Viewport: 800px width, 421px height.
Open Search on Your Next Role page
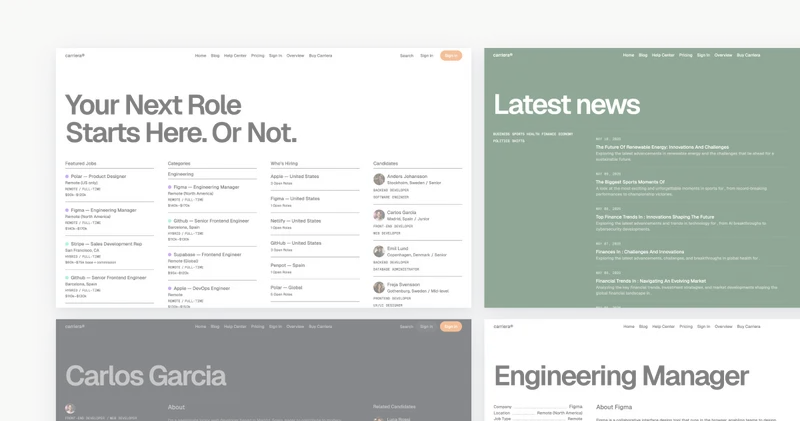(407, 56)
